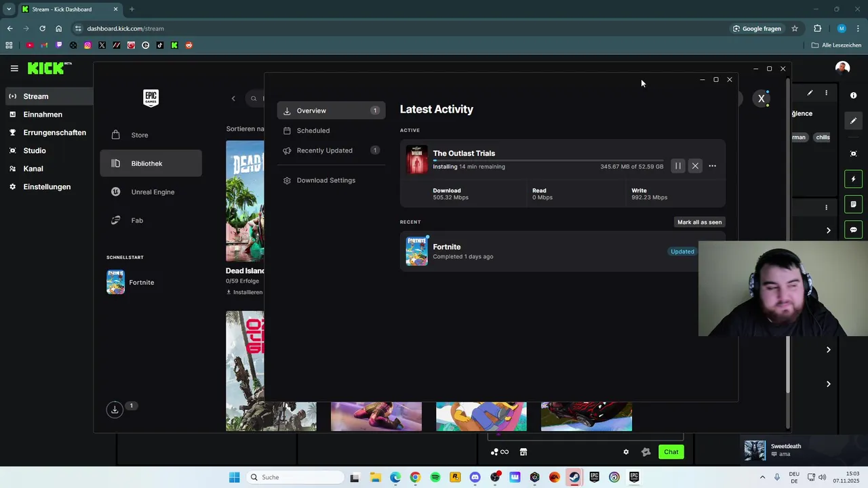Image resolution: width=868 pixels, height=488 pixels.
Task: Open Store in Epic Games launcher
Action: pyautogui.click(x=151, y=135)
